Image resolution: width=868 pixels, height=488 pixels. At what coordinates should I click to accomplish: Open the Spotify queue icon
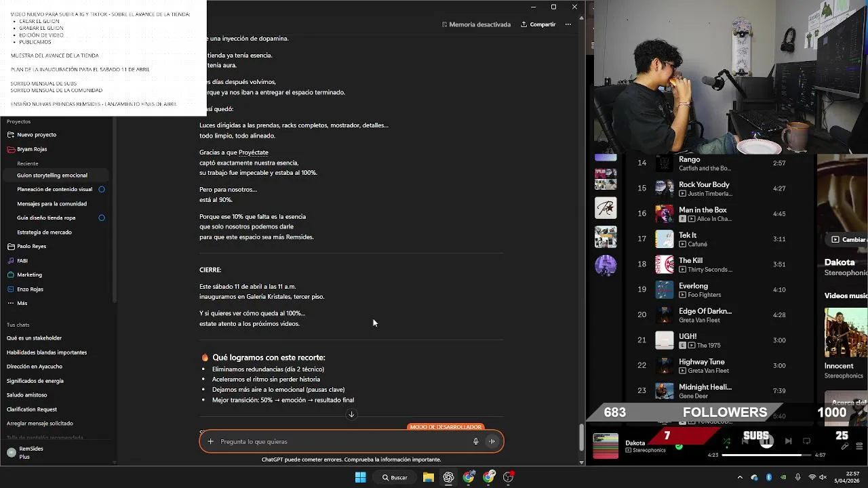859,446
